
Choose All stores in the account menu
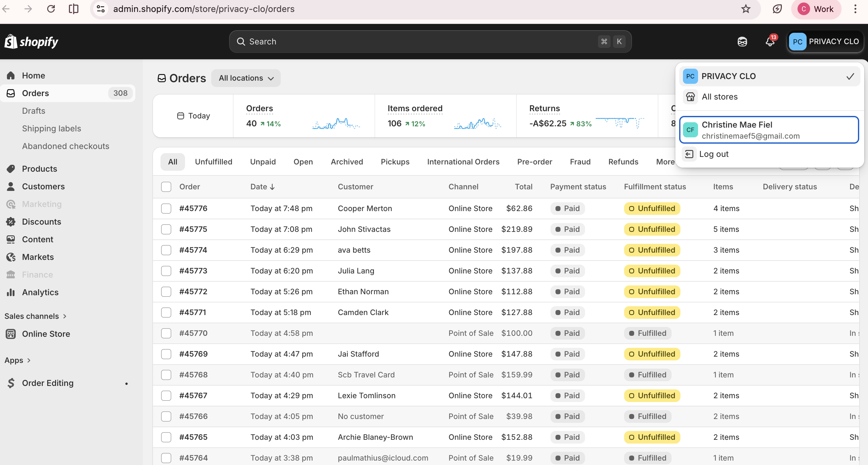[769, 97]
